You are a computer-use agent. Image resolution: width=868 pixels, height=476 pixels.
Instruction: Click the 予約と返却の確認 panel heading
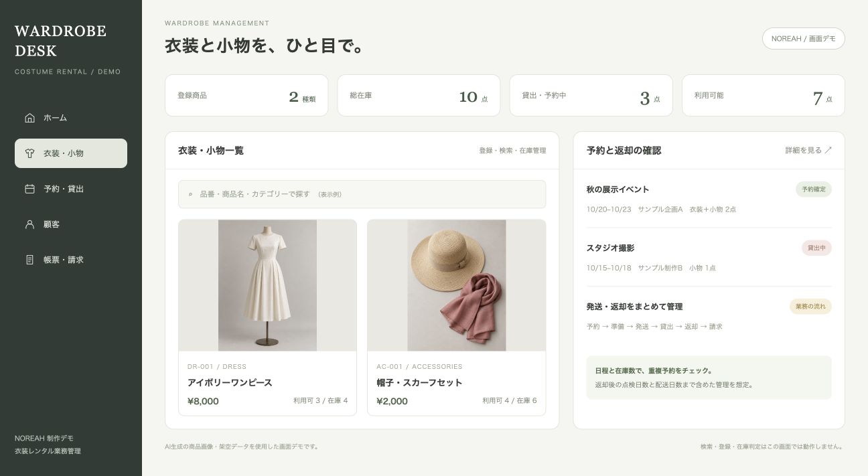624,151
